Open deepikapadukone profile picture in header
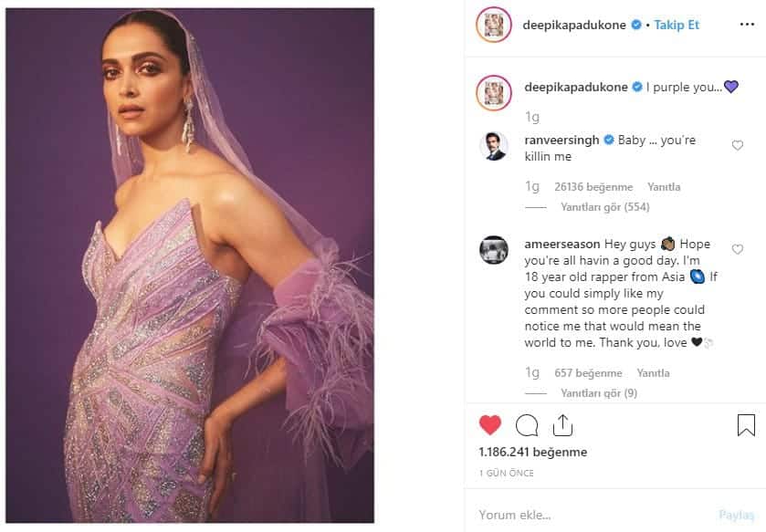 [494, 26]
